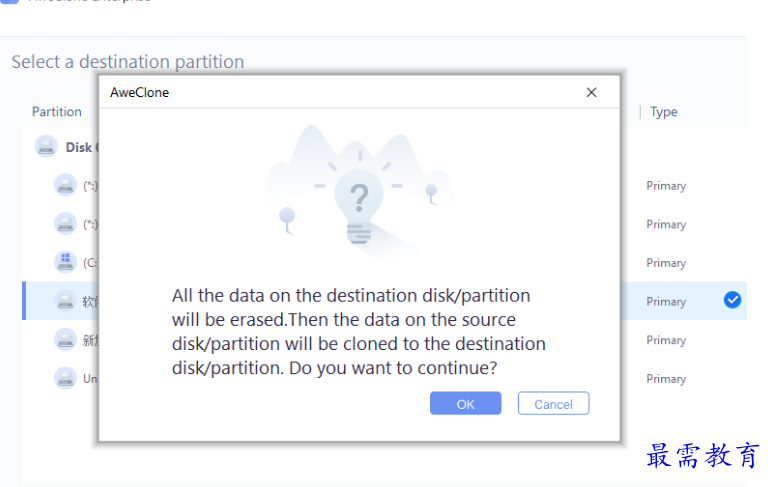
Task: Click the Type column header
Action: (664, 112)
